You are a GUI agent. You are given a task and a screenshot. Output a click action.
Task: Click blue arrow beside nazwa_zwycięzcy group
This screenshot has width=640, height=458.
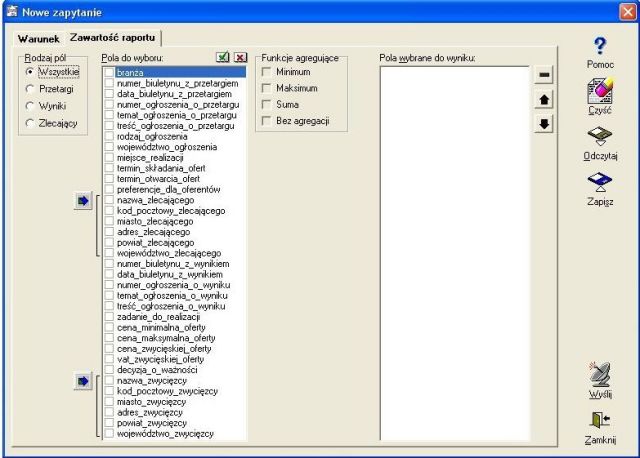pos(83,381)
